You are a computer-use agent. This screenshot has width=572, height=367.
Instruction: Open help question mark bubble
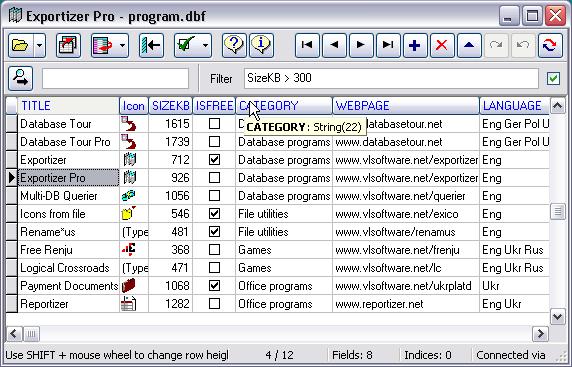(234, 45)
